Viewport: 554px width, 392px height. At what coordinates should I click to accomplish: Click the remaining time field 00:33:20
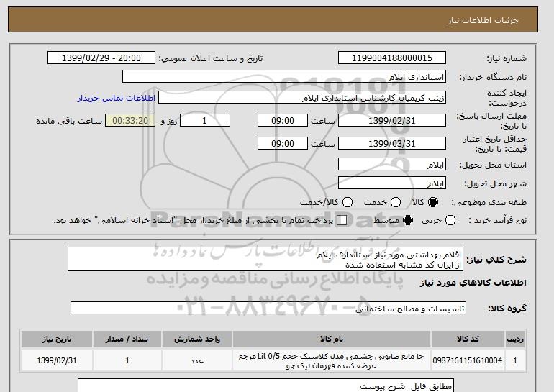coord(130,120)
